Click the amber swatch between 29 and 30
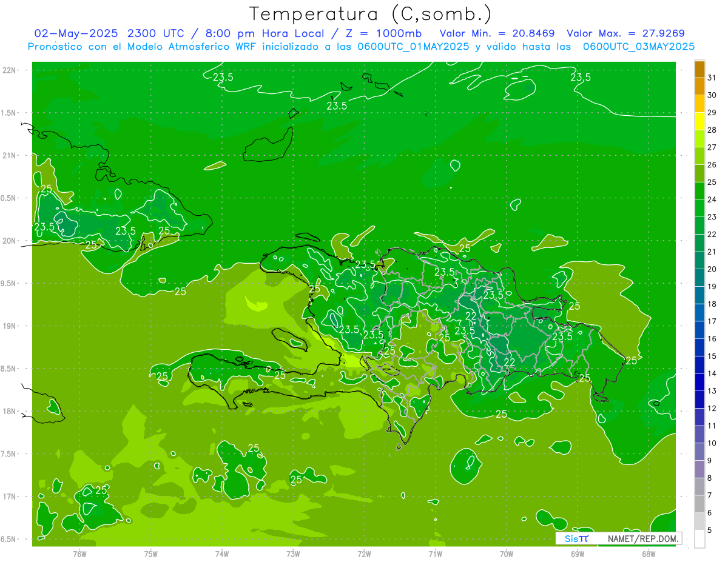Viewport: 728px width, 562px height. pyautogui.click(x=699, y=104)
